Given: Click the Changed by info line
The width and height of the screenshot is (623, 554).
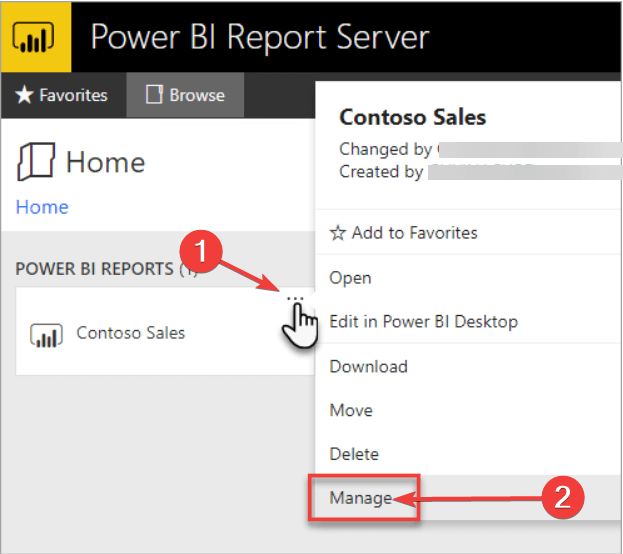Looking at the screenshot, I should 386,149.
